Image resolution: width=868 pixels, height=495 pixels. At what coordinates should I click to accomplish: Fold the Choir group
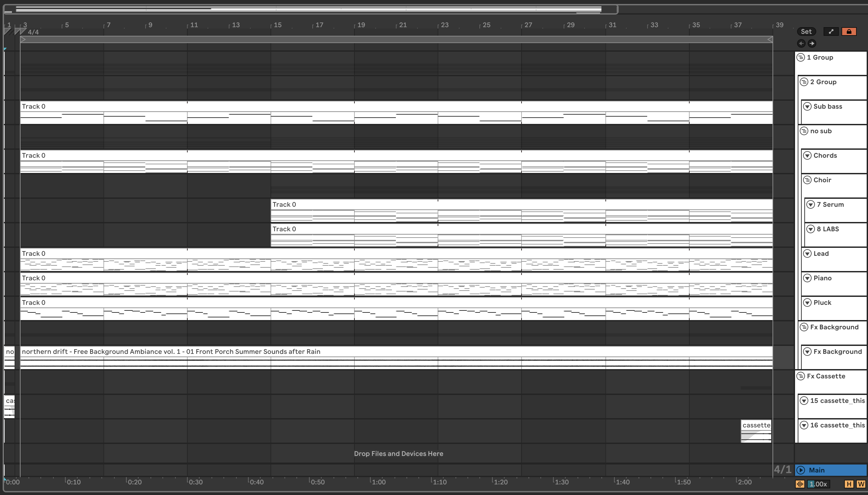(807, 180)
